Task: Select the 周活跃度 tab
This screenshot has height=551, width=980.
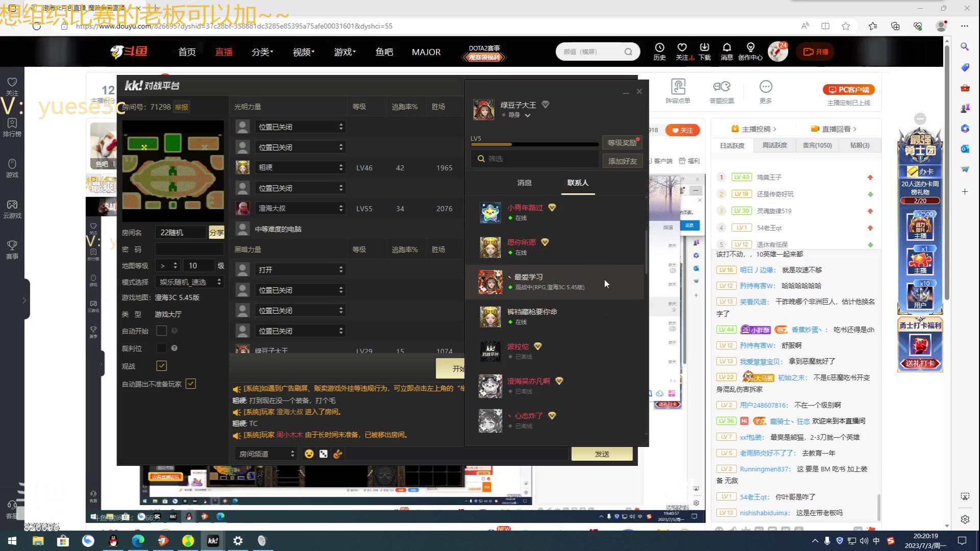Action: click(774, 145)
